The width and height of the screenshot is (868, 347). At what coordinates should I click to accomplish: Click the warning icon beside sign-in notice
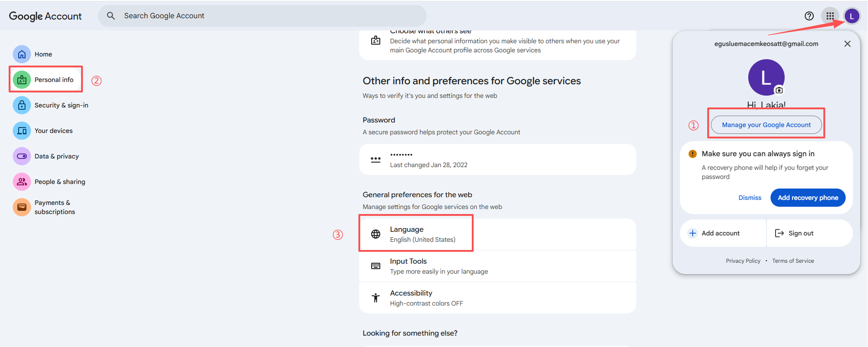(693, 154)
